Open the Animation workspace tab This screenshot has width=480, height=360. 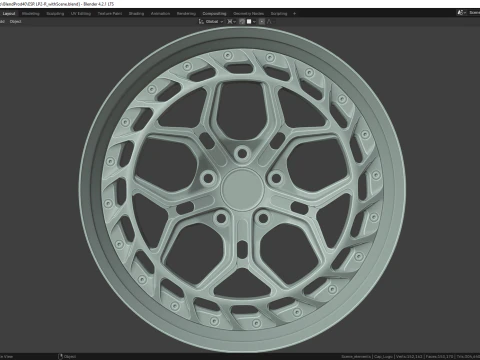[160, 14]
